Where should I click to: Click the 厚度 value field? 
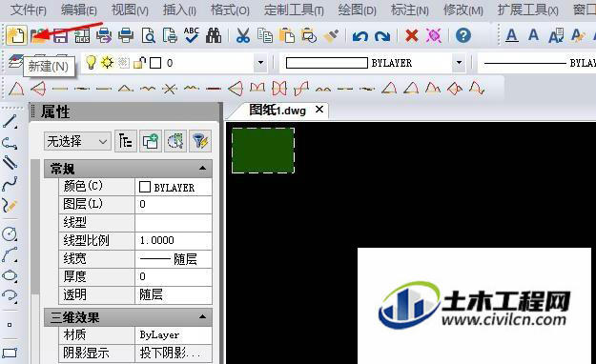click(174, 276)
